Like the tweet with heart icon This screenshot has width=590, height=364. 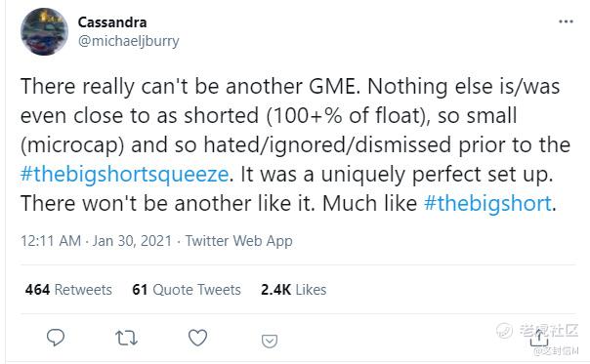[x=197, y=338]
